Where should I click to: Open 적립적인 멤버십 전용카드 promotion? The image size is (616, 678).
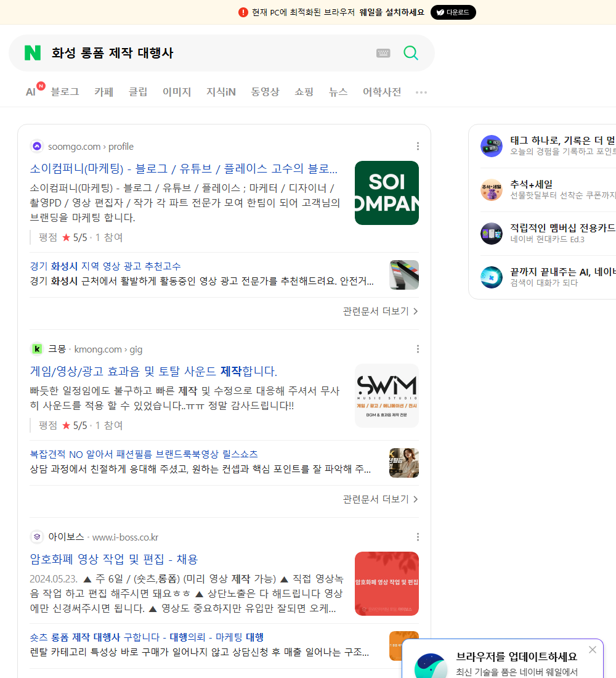click(x=563, y=228)
